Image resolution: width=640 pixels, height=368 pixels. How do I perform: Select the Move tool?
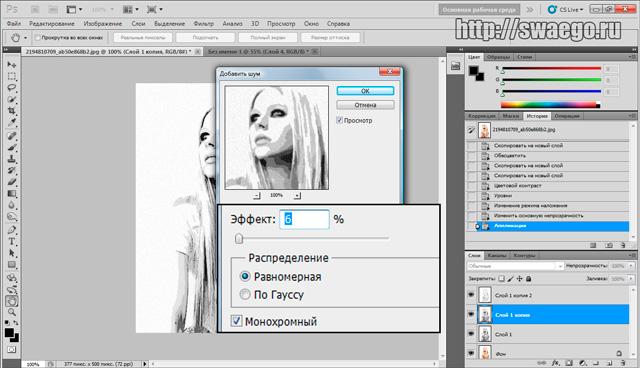click(11, 64)
